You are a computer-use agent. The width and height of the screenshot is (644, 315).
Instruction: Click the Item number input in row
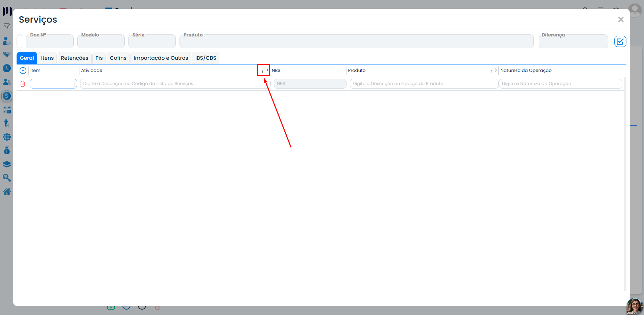(53, 84)
